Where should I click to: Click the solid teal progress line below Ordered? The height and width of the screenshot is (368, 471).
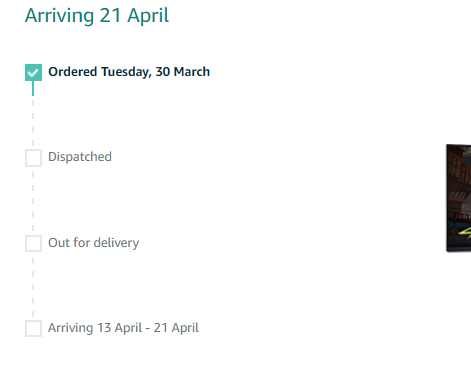click(x=33, y=88)
